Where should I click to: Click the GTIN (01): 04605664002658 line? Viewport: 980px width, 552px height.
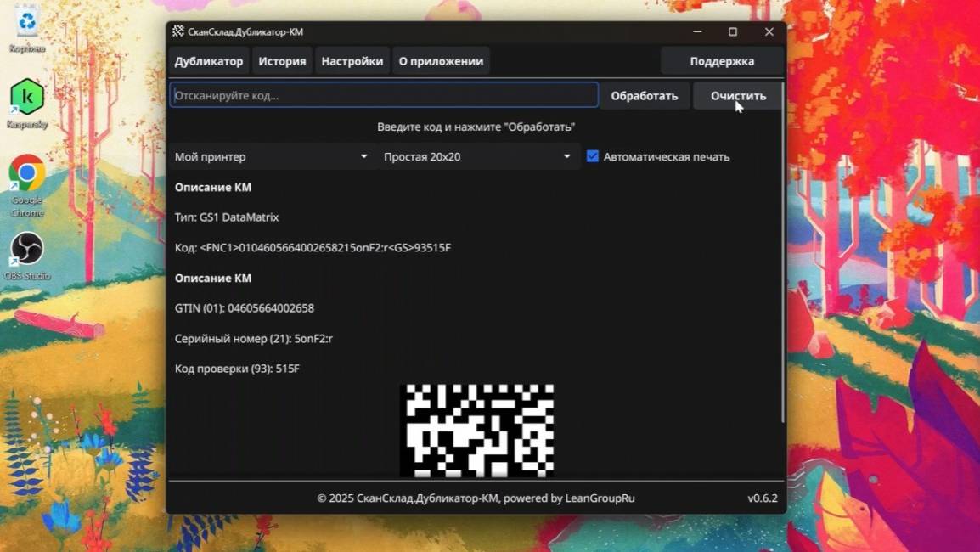coord(245,308)
